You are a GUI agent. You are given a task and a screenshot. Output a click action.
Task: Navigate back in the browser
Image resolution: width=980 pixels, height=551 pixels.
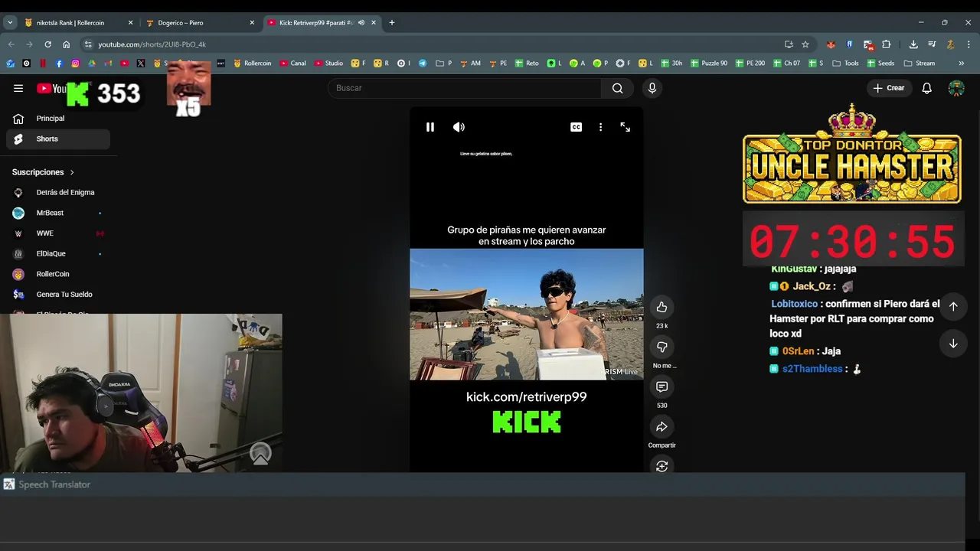coord(11,44)
